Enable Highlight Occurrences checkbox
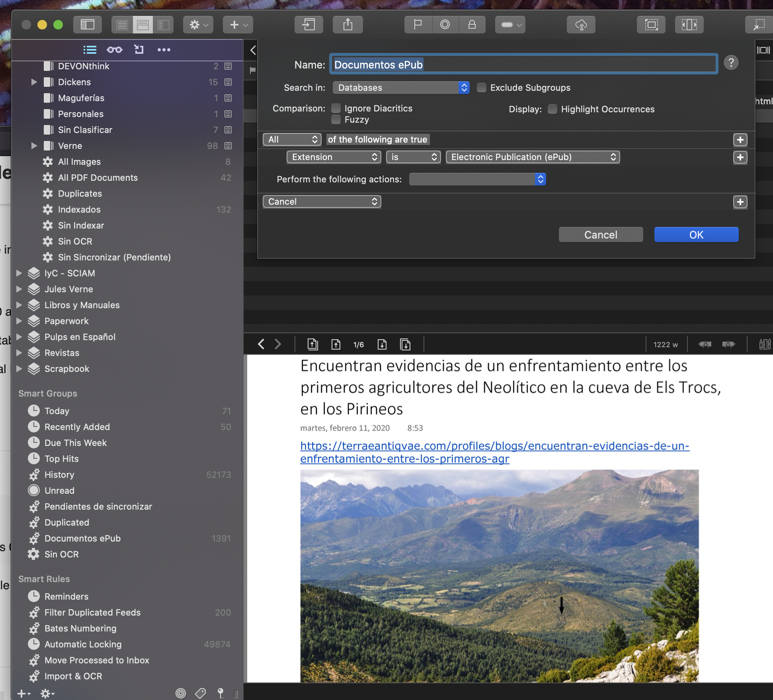773x700 pixels. (552, 109)
